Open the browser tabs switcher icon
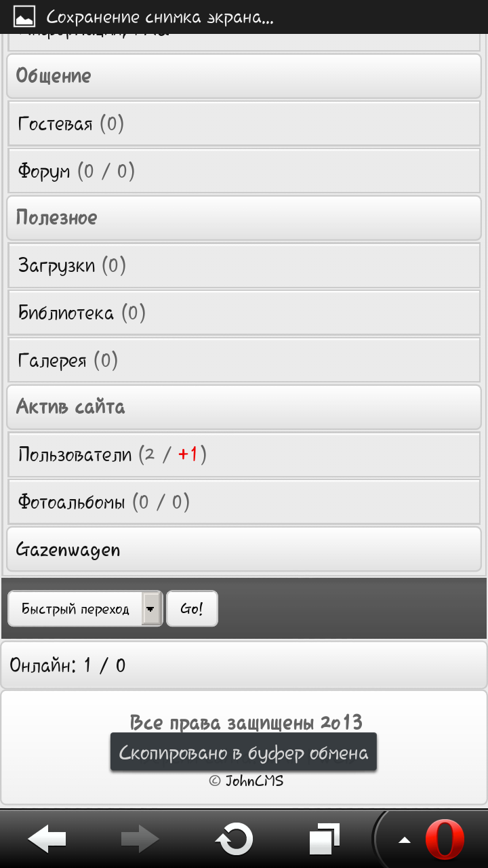The height and width of the screenshot is (868, 488). coord(325,840)
